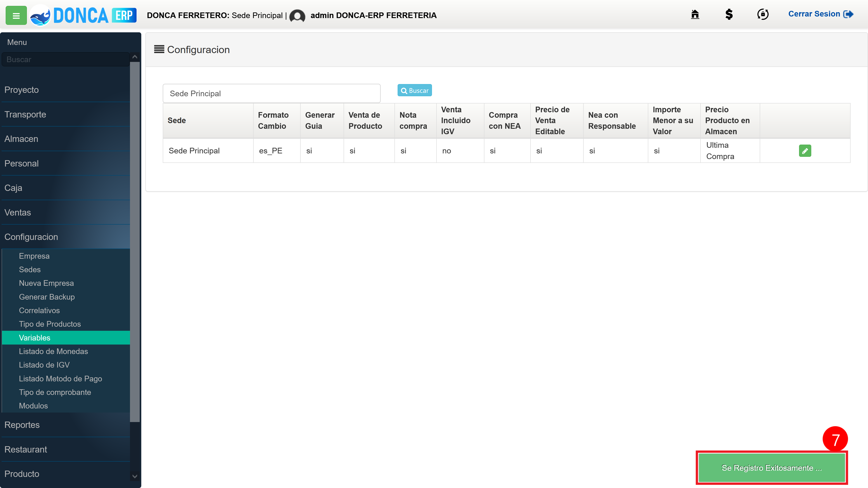The width and height of the screenshot is (868, 488).
Task: Expand the Personal menu
Action: pos(66,164)
